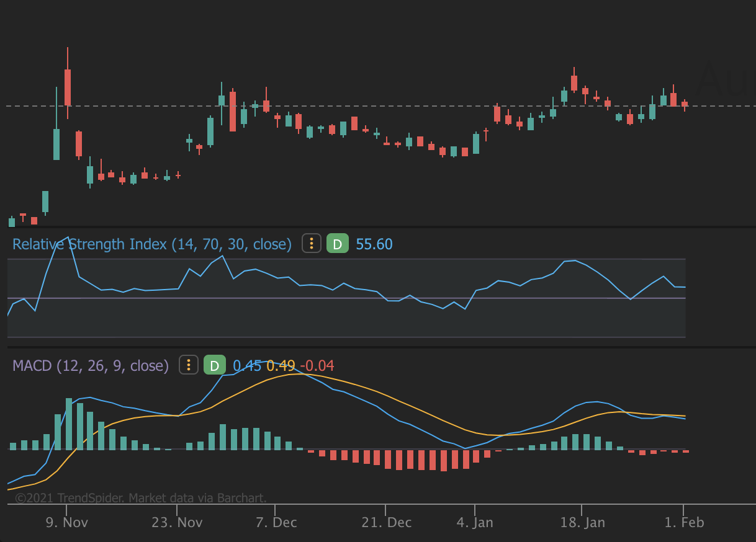Click the MACD daily timeframe D badge
Viewport: 756px width, 542px height.
(214, 365)
